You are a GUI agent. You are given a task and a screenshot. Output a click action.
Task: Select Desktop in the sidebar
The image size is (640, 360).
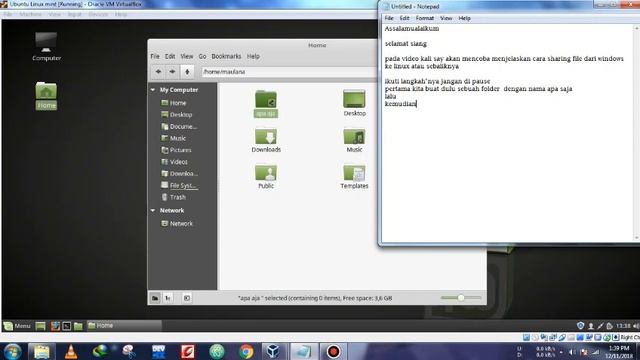click(x=182, y=115)
